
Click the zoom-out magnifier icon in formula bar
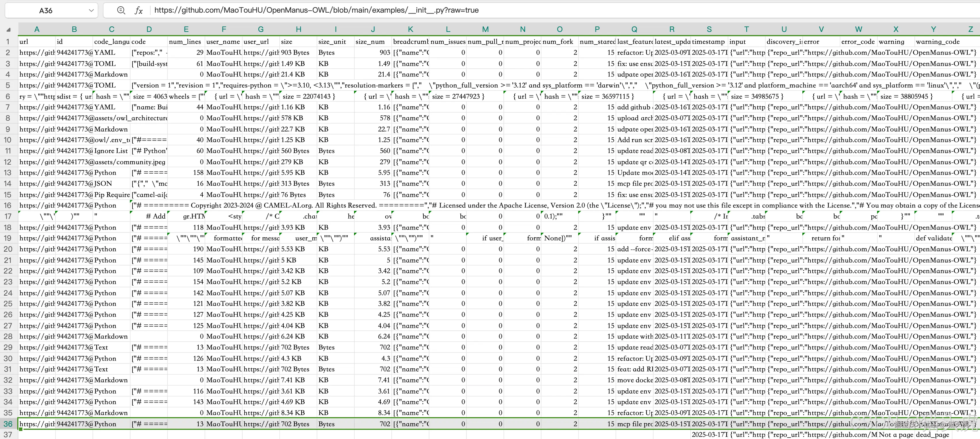pyautogui.click(x=121, y=10)
